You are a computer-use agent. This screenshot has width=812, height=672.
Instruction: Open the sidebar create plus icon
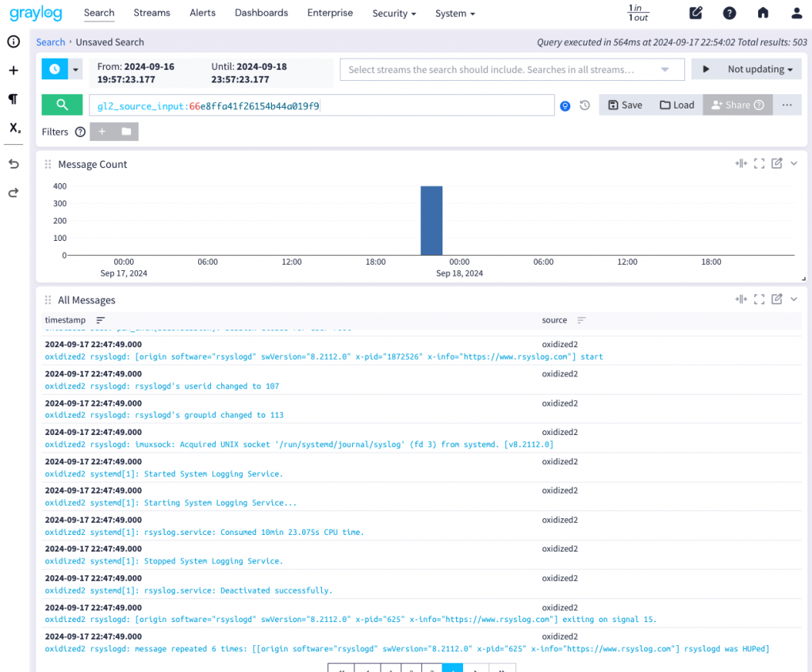coord(13,71)
